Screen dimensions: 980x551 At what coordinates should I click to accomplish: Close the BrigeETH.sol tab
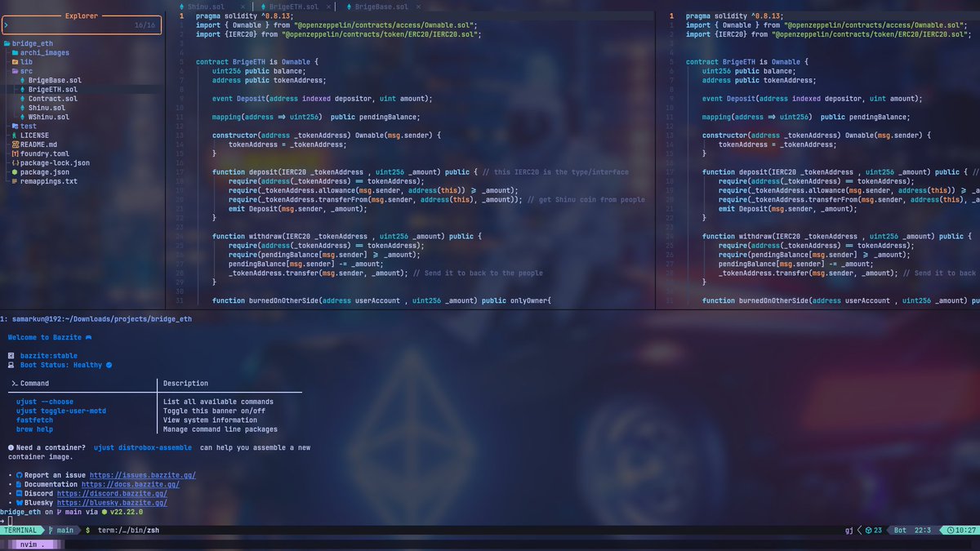327,7
